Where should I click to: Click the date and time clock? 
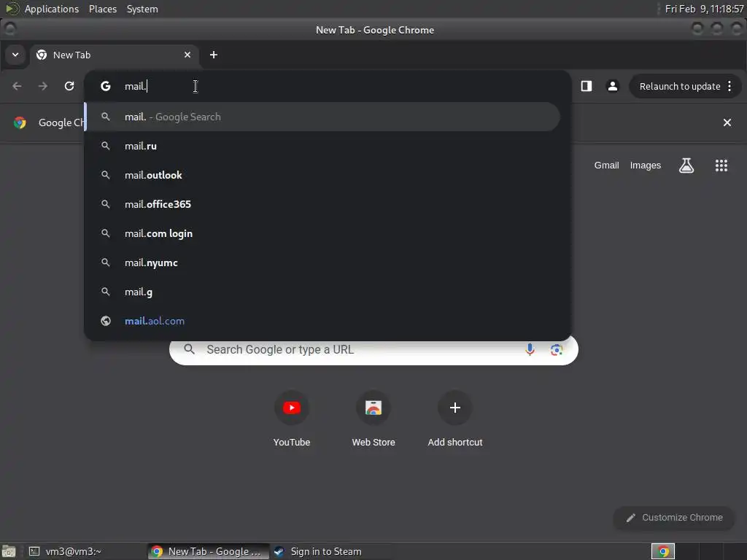[x=704, y=9]
